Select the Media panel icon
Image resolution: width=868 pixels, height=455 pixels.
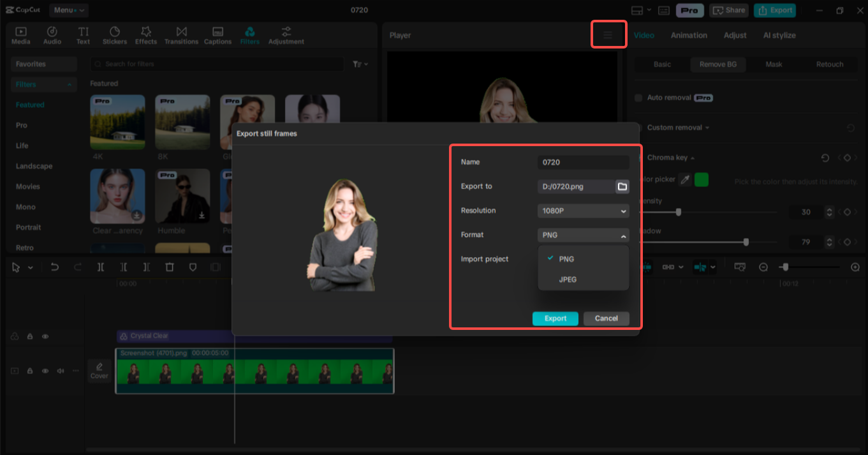(x=21, y=34)
